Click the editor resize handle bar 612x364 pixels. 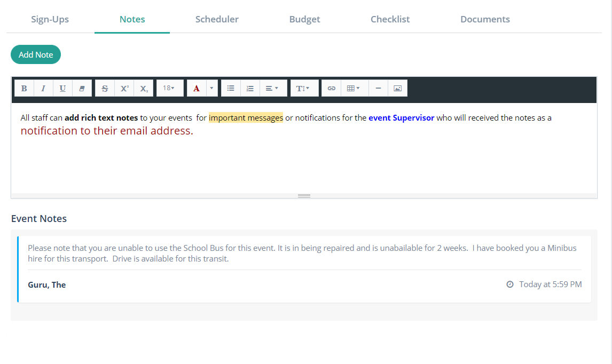click(304, 196)
